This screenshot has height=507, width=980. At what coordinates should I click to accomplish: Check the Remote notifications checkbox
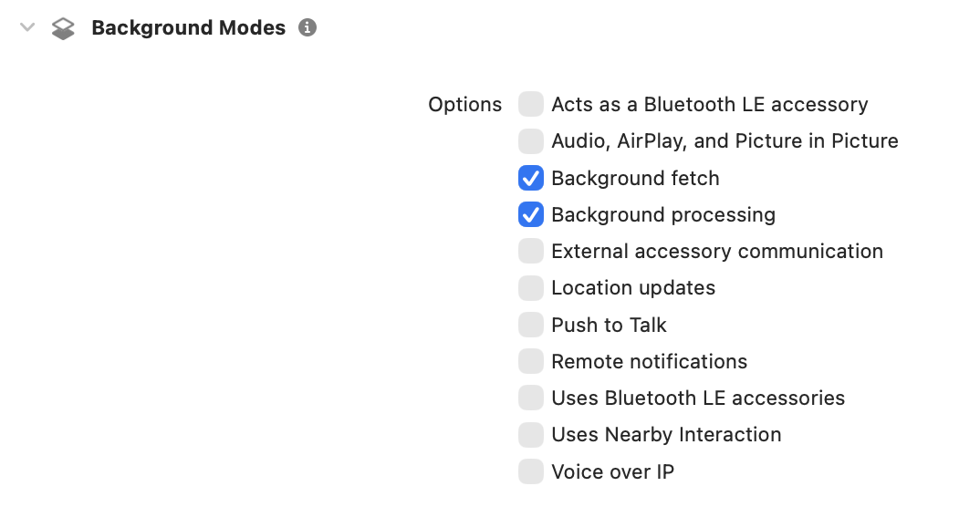[x=531, y=361]
